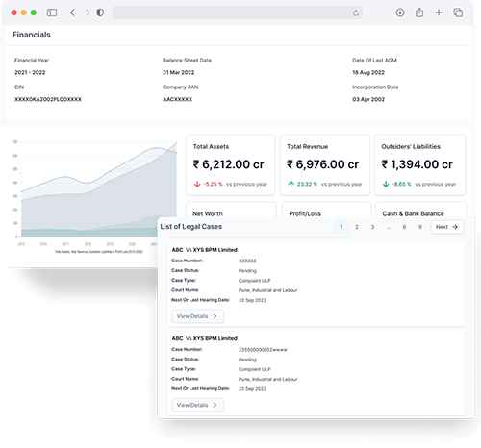Open the privacy shield icon
481x448 pixels.
pyautogui.click(x=100, y=12)
